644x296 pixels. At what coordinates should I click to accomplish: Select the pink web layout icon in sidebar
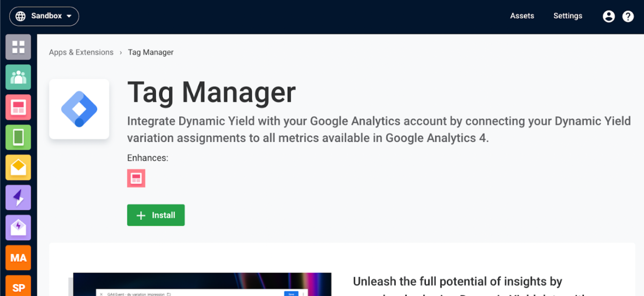pos(18,107)
